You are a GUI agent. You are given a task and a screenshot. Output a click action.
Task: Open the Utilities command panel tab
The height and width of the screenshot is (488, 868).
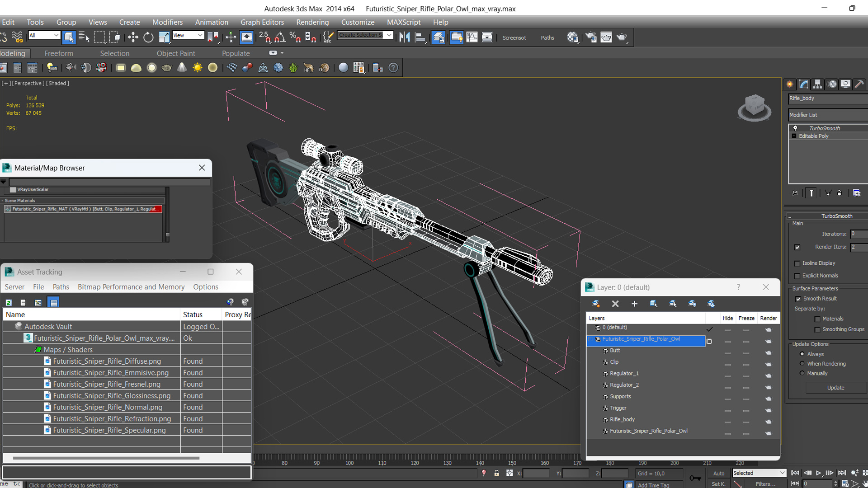coord(859,84)
